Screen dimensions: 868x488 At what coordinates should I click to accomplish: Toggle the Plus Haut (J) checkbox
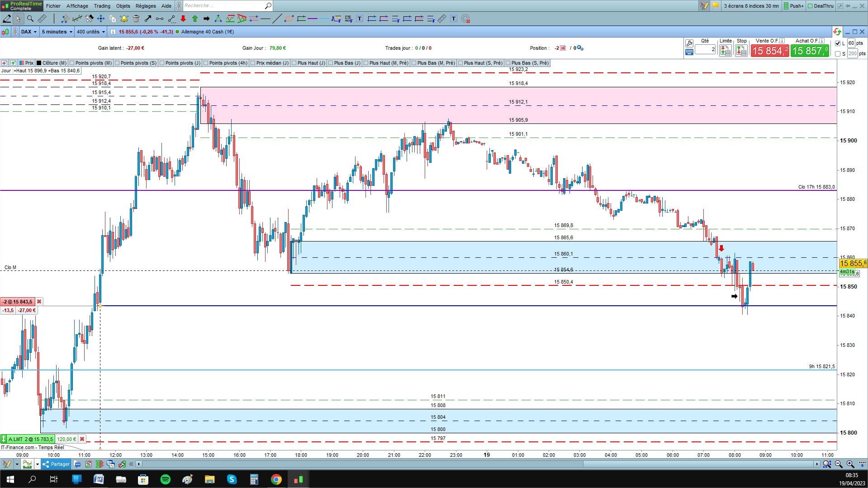tap(294, 63)
